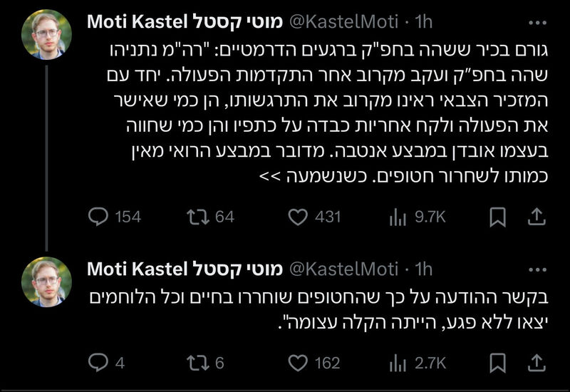Open Moti Kastel avatar on second tweet
This screenshot has height=392, width=570.
46,282
